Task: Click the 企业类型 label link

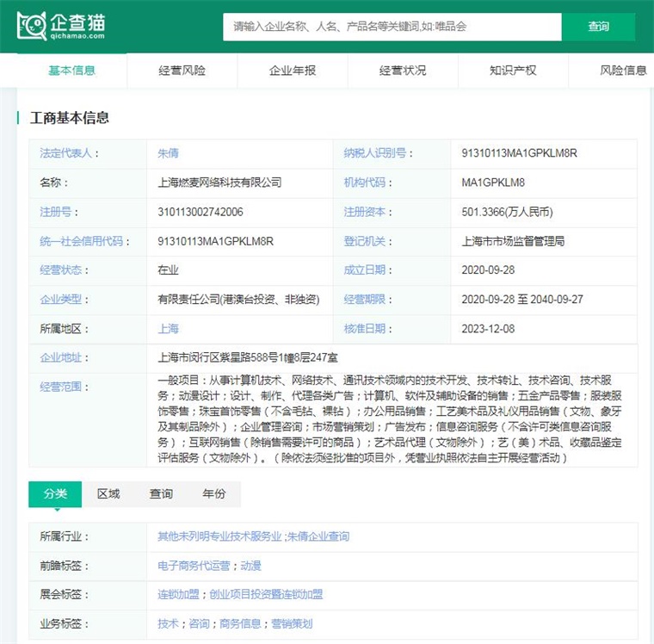Action: point(60,300)
